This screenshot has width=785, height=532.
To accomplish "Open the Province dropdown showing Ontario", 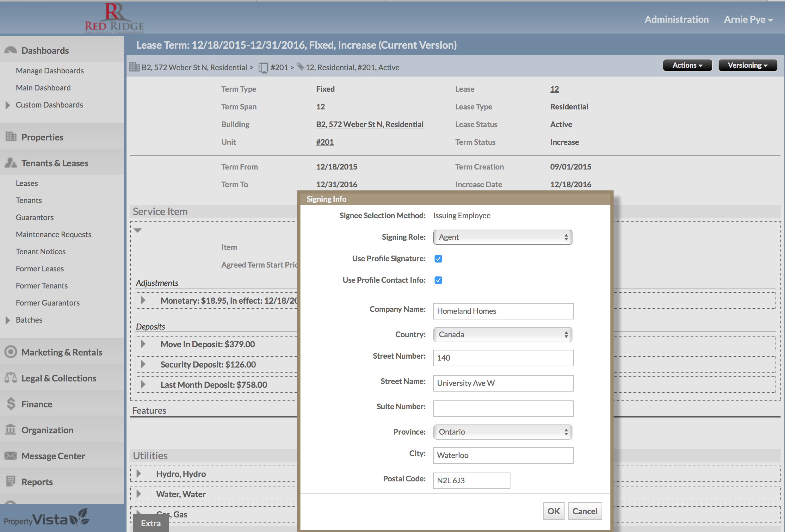I will 502,432.
